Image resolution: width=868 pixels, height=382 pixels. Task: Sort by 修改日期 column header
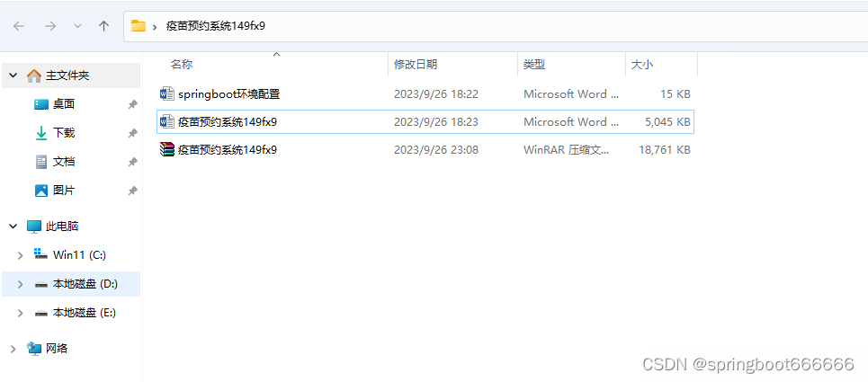tap(416, 65)
